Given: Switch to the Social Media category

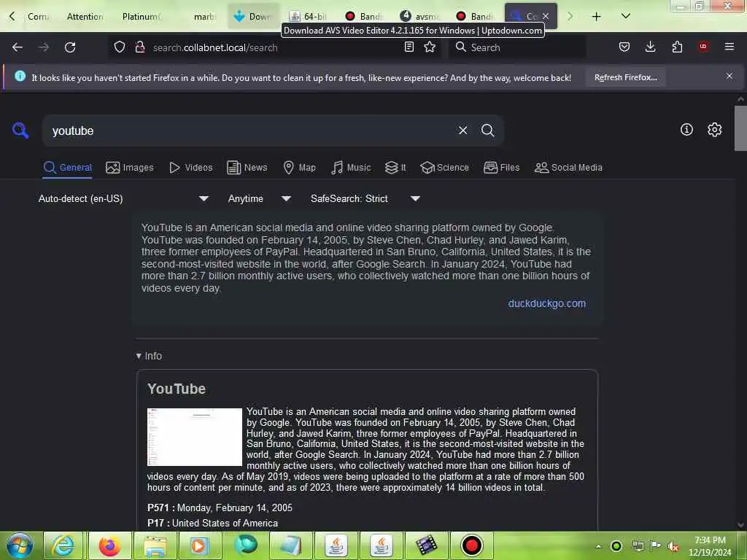Looking at the screenshot, I should [x=568, y=168].
